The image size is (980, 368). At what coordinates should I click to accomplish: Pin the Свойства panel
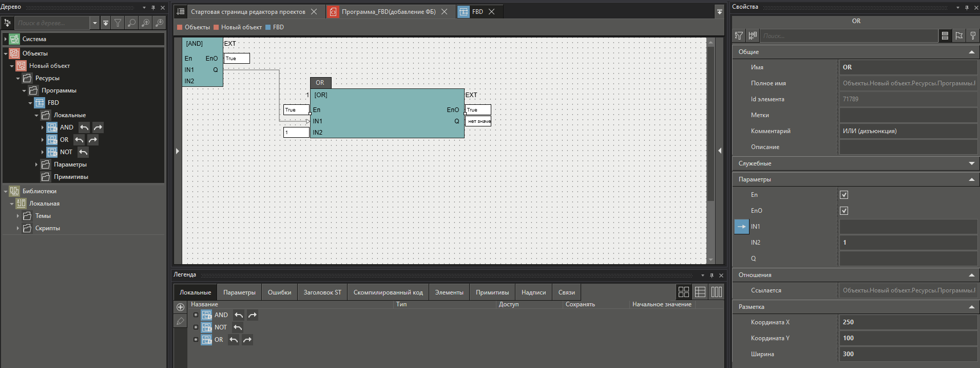coord(967,7)
